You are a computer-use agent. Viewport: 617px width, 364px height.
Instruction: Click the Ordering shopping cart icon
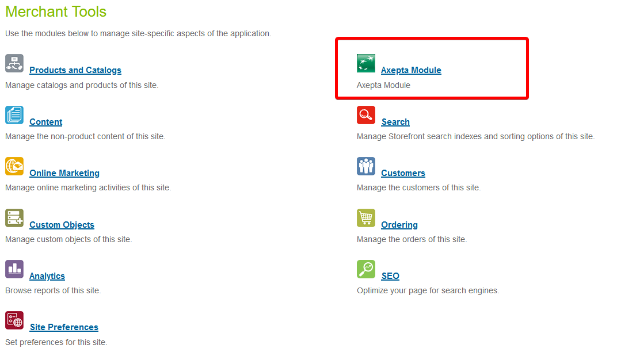pos(365,218)
